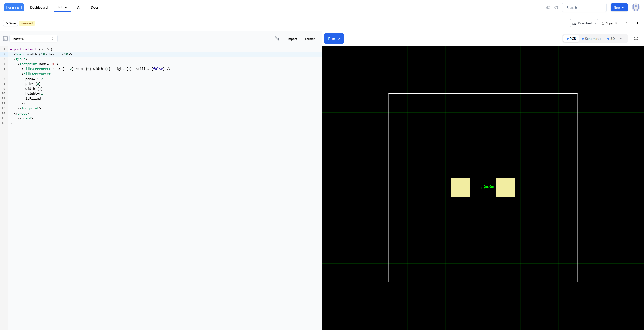The image size is (644, 330).
Task: Open the Discord icon link
Action: pos(548,7)
